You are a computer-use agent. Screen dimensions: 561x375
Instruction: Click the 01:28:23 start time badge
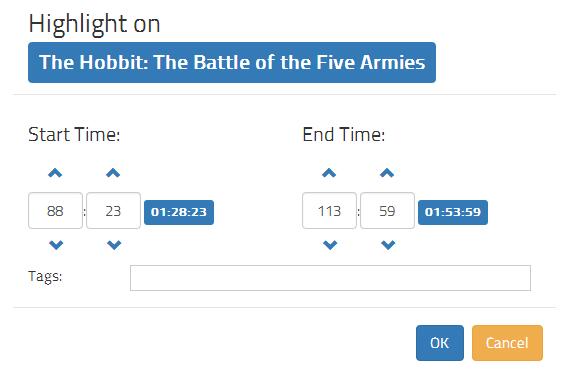tap(179, 212)
